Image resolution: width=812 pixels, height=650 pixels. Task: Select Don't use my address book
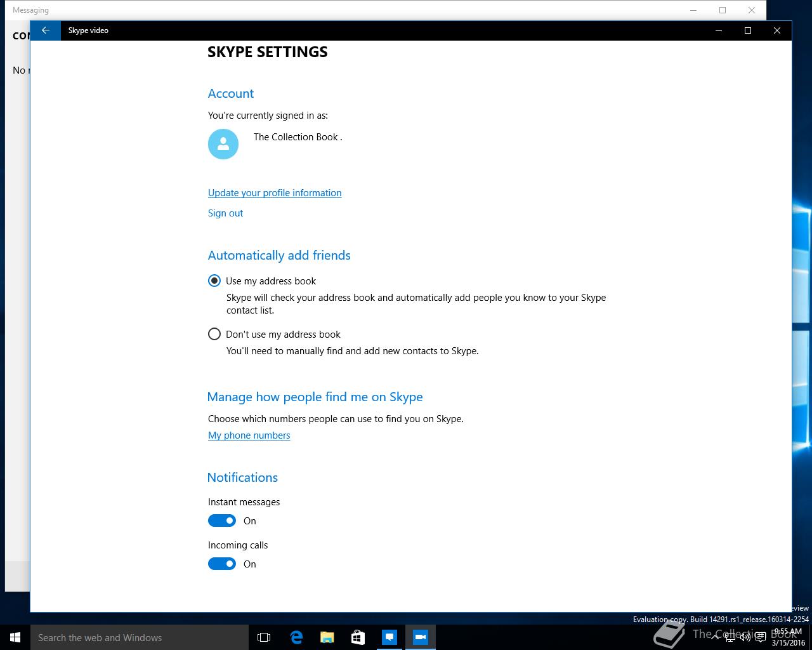pyautogui.click(x=275, y=334)
